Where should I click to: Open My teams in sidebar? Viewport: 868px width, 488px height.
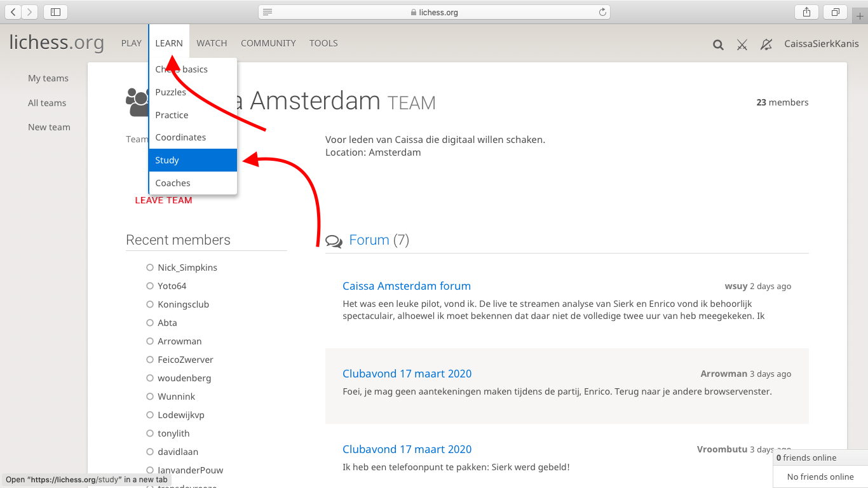[x=48, y=78]
